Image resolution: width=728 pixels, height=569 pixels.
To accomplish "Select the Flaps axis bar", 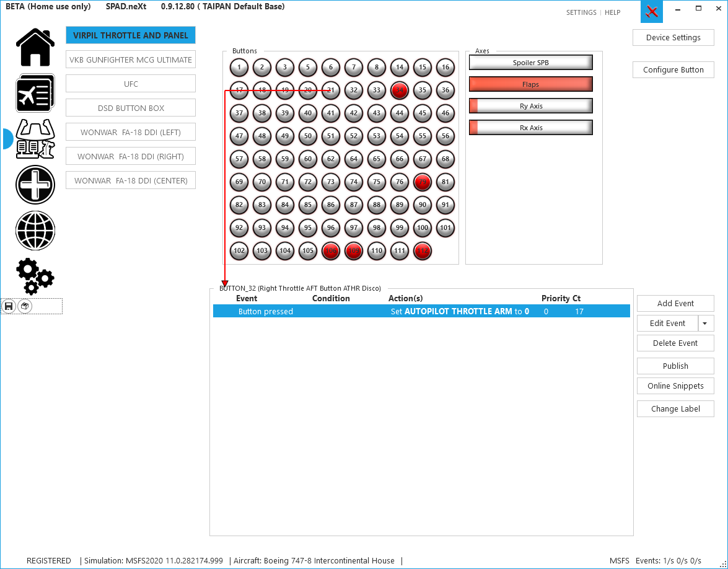I will pyautogui.click(x=530, y=84).
